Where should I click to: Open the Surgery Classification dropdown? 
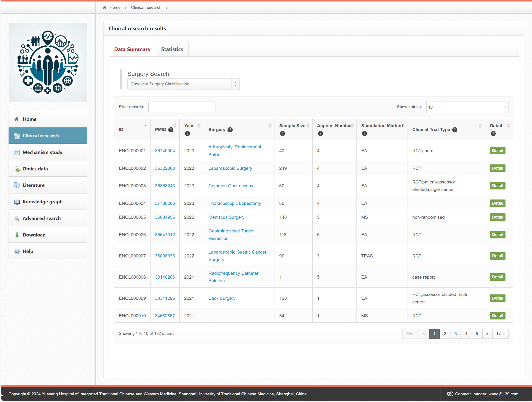click(x=183, y=84)
